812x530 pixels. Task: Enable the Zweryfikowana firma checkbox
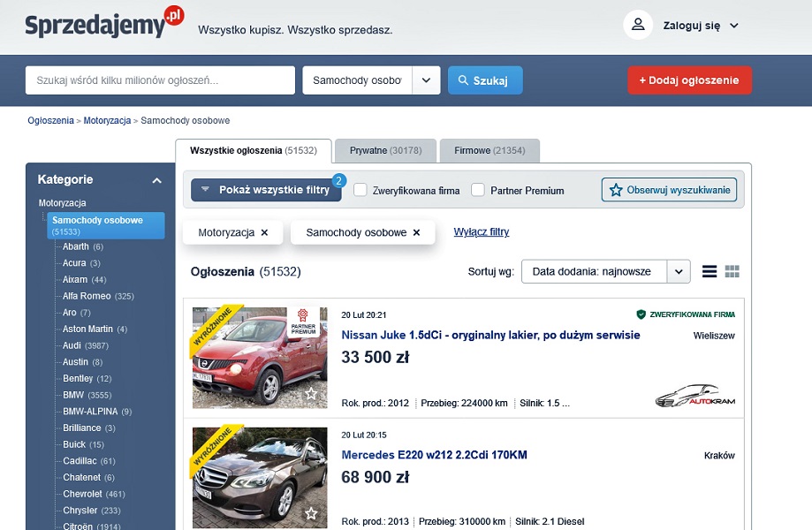pos(360,190)
